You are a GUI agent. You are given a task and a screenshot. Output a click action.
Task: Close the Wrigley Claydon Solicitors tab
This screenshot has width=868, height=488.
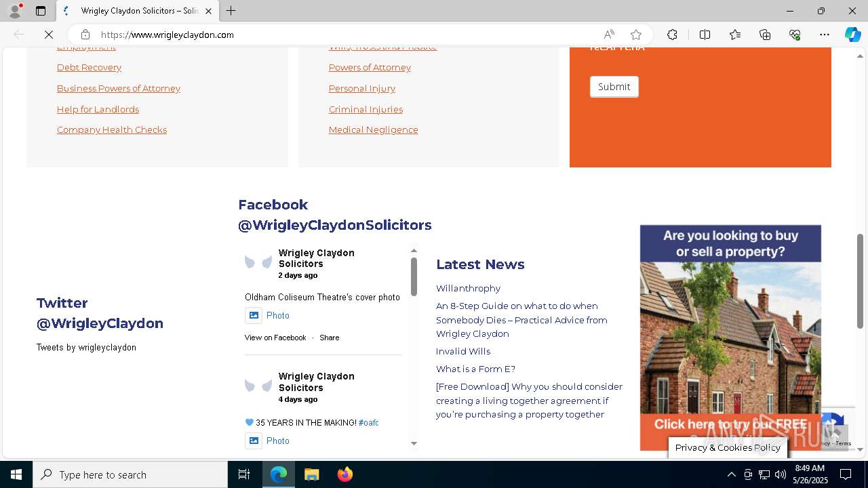click(x=208, y=11)
